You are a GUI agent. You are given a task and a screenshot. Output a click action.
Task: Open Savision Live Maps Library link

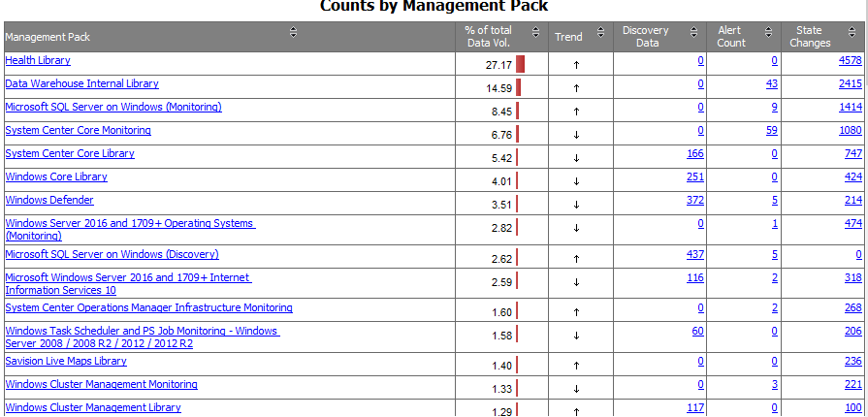coord(66,361)
